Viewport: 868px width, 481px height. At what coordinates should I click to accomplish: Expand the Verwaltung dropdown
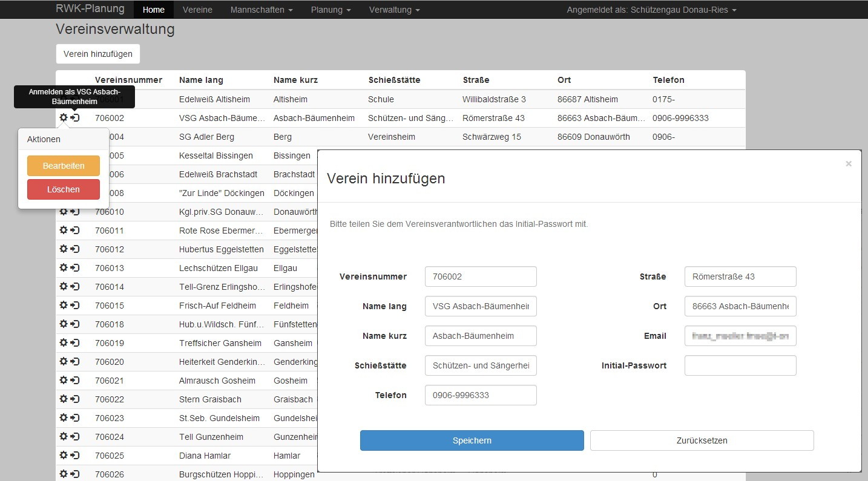pyautogui.click(x=394, y=10)
